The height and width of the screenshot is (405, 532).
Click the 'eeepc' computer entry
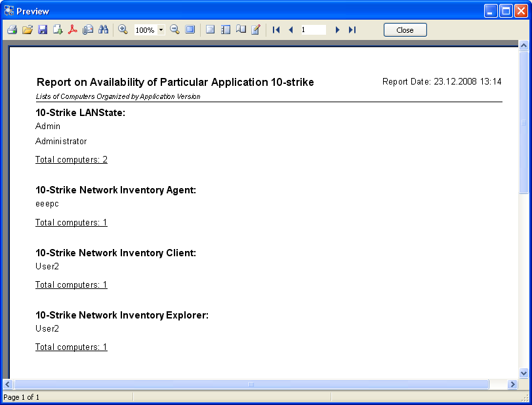point(47,204)
